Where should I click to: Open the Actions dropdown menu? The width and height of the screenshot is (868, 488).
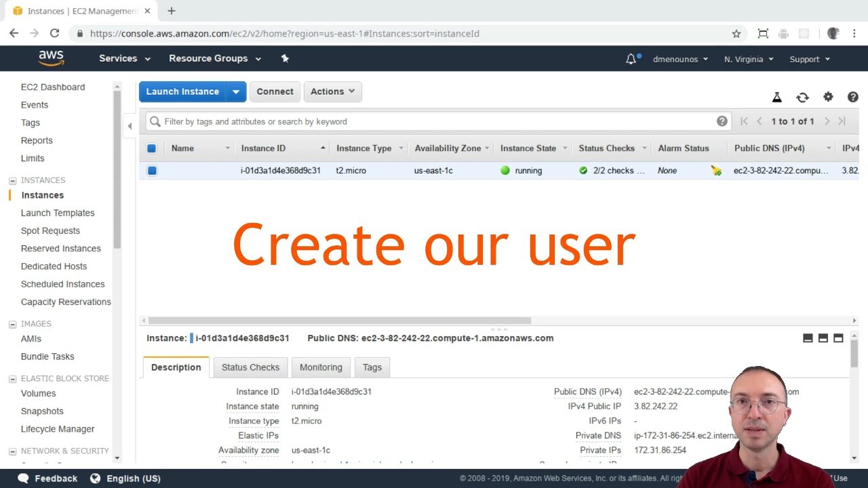pos(332,91)
